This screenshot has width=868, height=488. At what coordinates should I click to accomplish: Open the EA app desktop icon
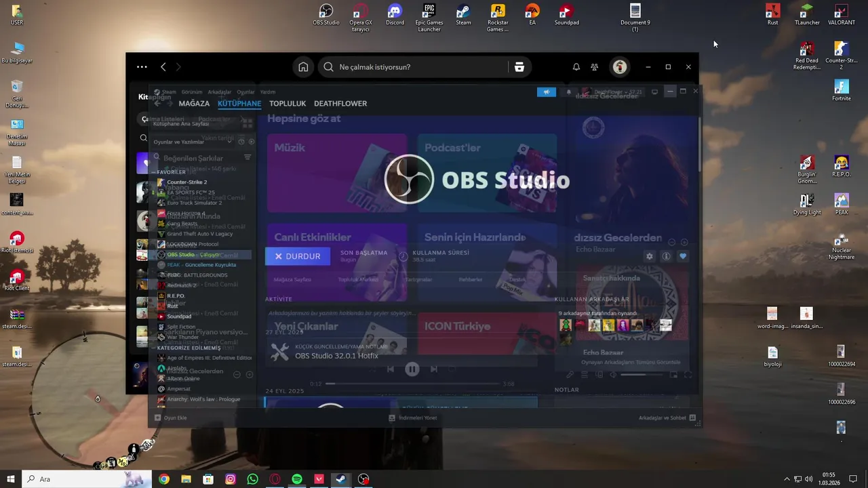point(532,15)
